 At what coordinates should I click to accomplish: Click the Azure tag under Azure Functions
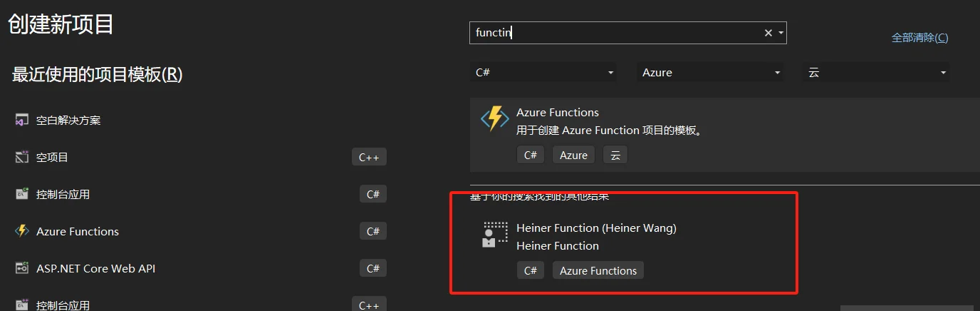tap(573, 155)
